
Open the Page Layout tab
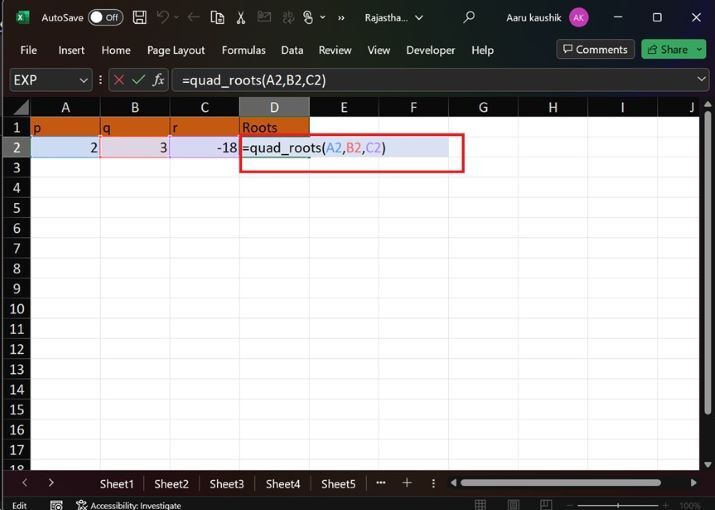pyautogui.click(x=176, y=50)
